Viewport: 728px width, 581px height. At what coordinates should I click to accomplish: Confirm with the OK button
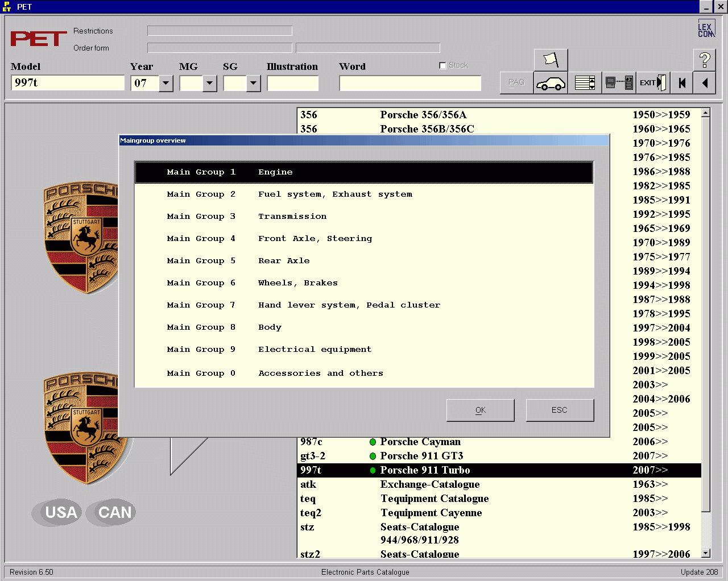pos(481,410)
